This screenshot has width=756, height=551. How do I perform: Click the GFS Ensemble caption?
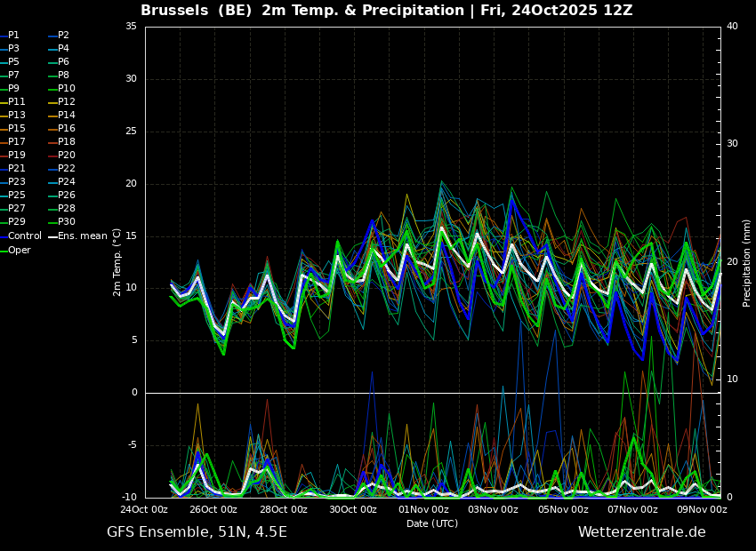tap(197, 532)
